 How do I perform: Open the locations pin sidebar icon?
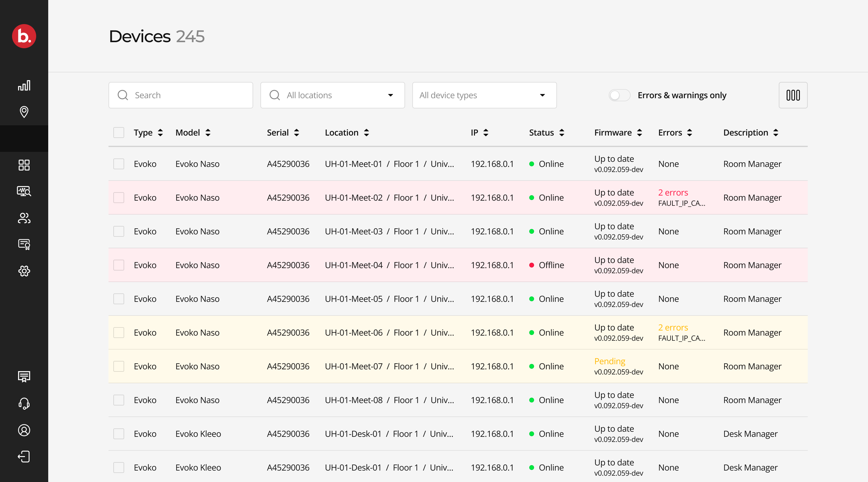coord(24,112)
